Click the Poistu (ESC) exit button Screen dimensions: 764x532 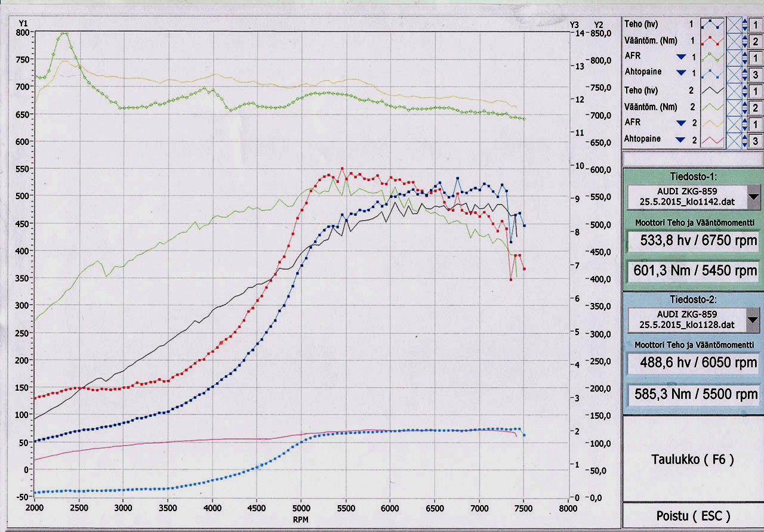click(x=693, y=516)
